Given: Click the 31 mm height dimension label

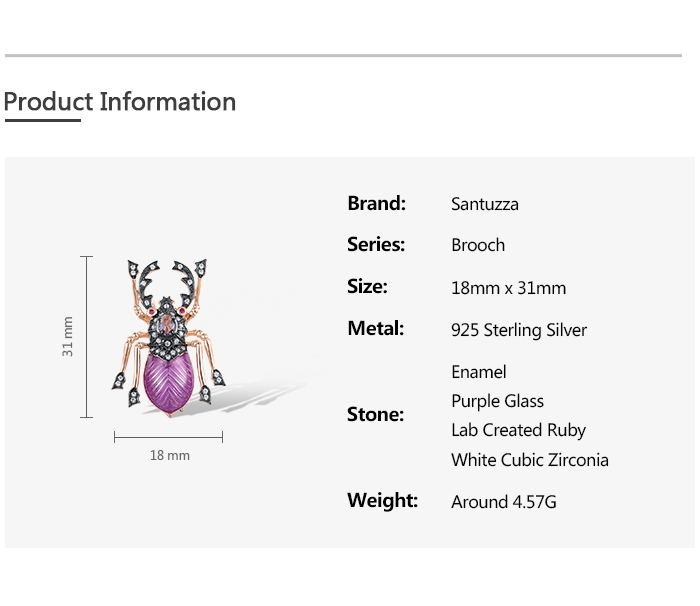Looking at the screenshot, I should (x=68, y=337).
